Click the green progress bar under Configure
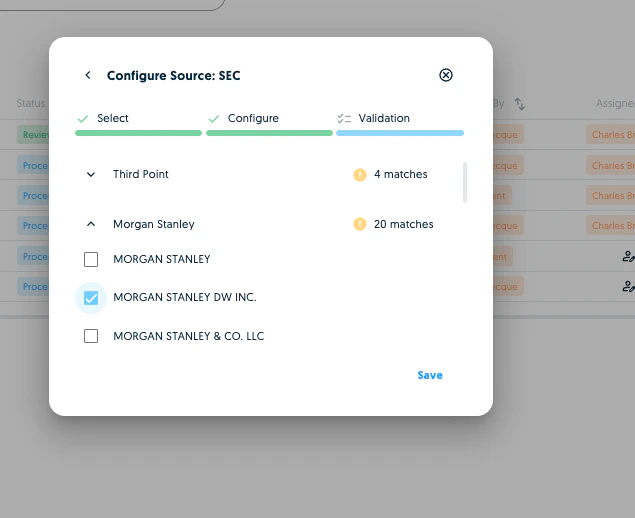Screen dimensions: 635x518 269,133
